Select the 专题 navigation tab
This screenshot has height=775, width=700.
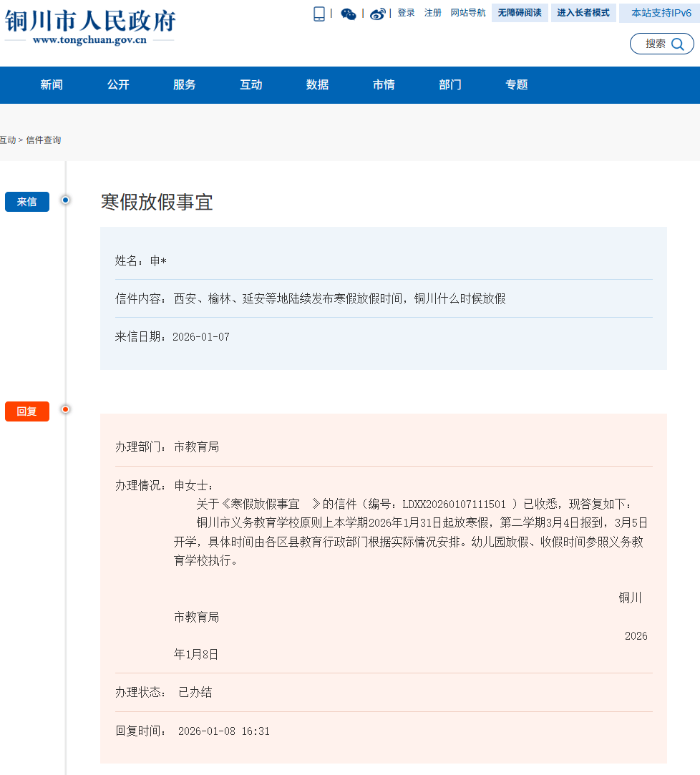(516, 84)
